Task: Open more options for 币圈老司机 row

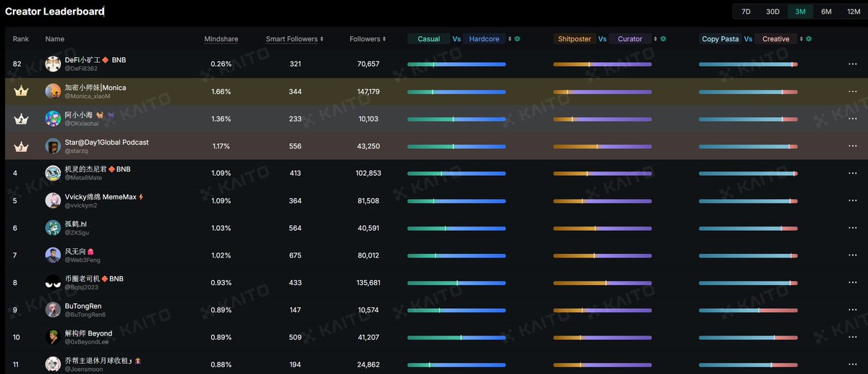Action: (852, 282)
